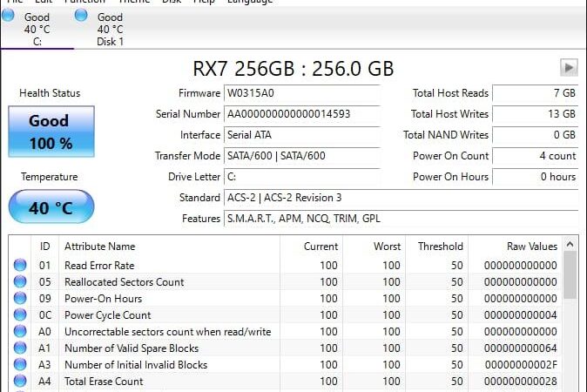Click the Firmware value field W0315A0
Image resolution: width=587 pixels, height=392 pixels.
click(301, 93)
